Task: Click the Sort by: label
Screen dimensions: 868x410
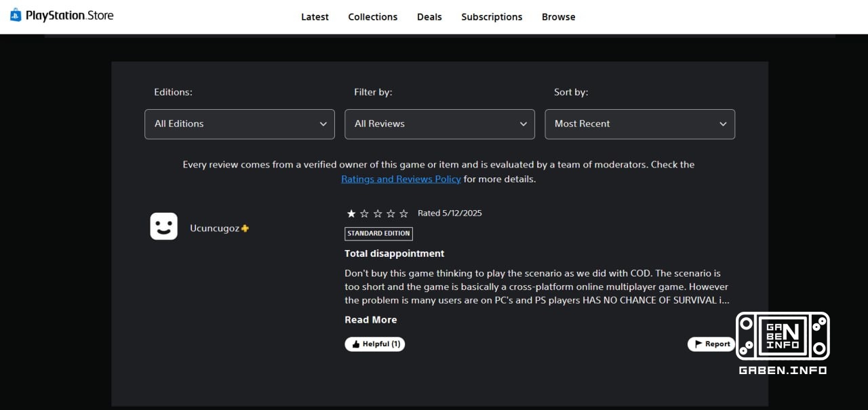Action: [571, 92]
